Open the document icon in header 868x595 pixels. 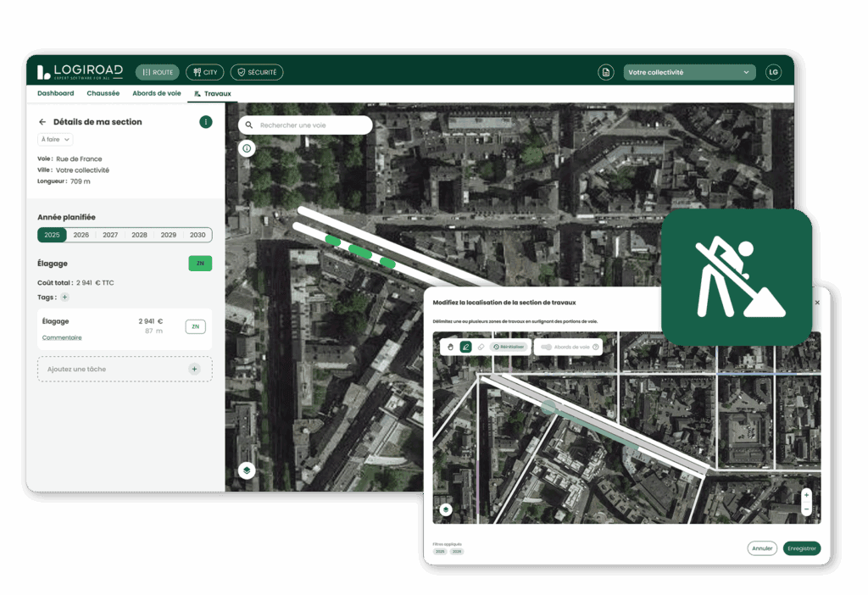(x=605, y=73)
